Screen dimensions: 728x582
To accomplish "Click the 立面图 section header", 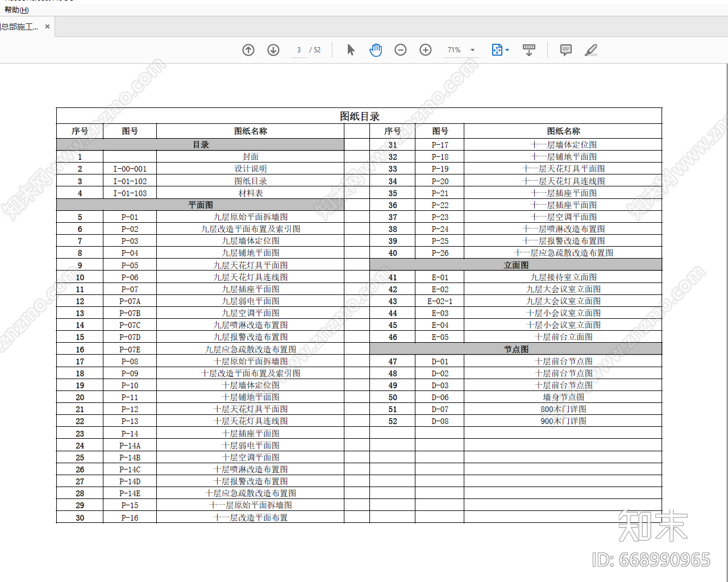I will pyautogui.click(x=516, y=265).
